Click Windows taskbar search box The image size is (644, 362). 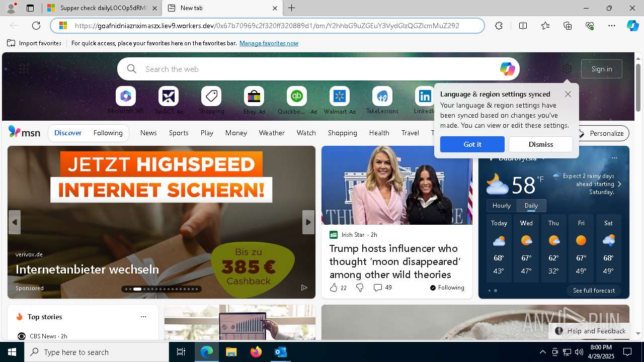coord(97,352)
